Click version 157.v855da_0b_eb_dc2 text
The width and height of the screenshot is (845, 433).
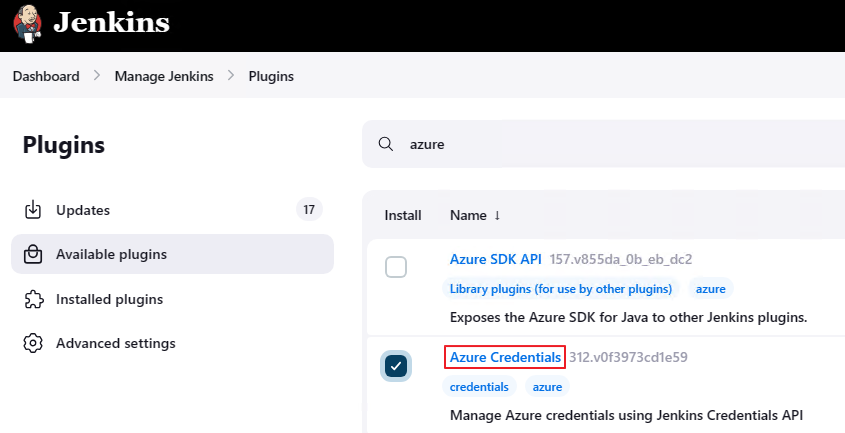[621, 259]
